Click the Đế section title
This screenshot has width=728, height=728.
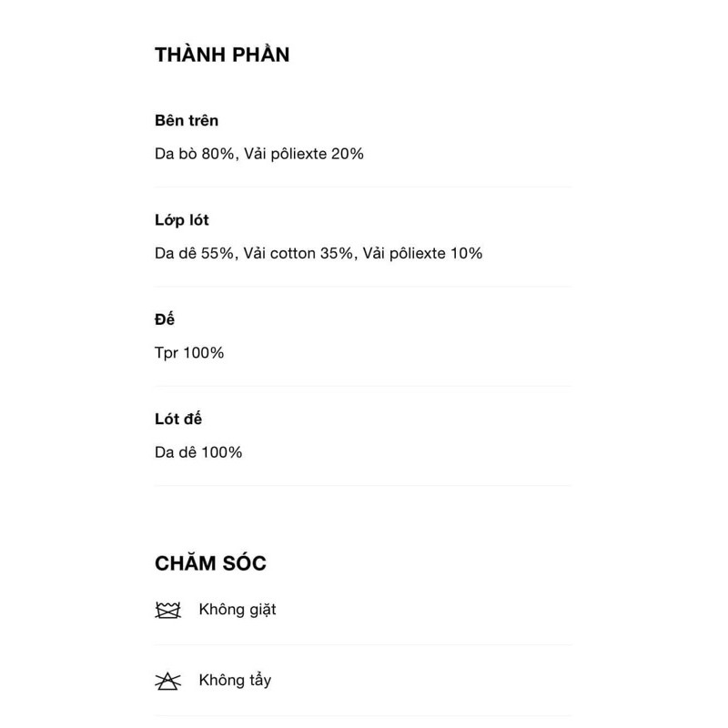(x=165, y=319)
